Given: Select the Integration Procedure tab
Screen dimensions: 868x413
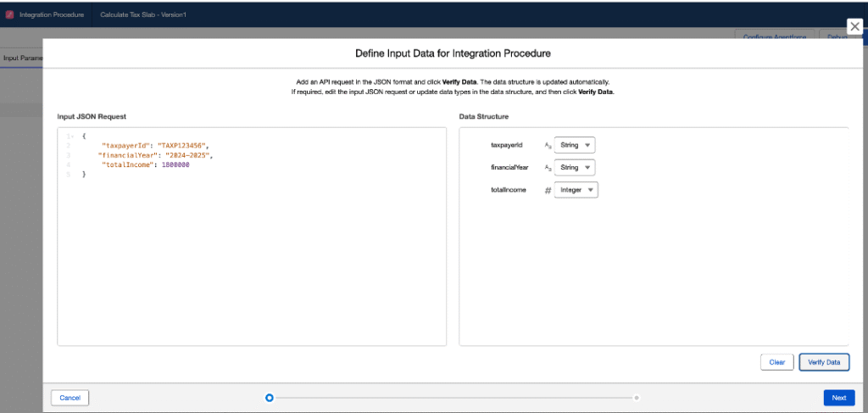Looking at the screenshot, I should (52, 15).
